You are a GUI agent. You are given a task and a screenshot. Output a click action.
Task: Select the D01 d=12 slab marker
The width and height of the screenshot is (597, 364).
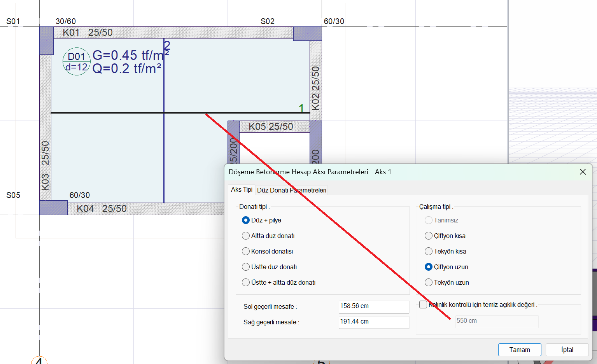[x=77, y=61]
